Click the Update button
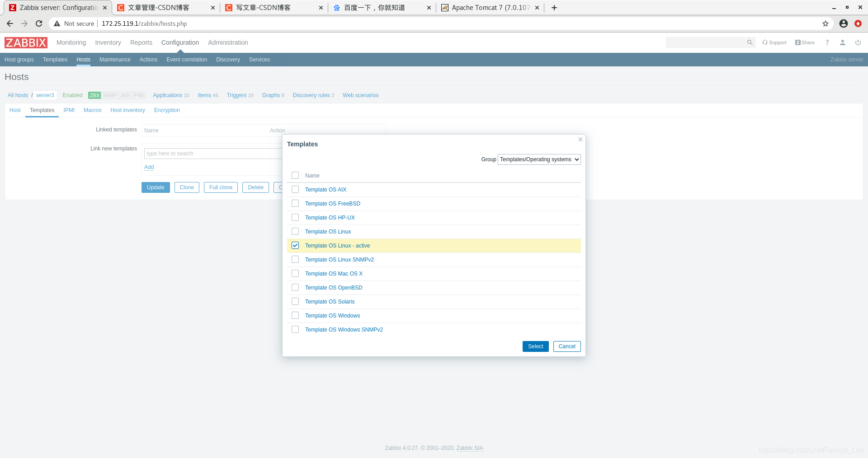Image resolution: width=868 pixels, height=458 pixels. pos(156,187)
